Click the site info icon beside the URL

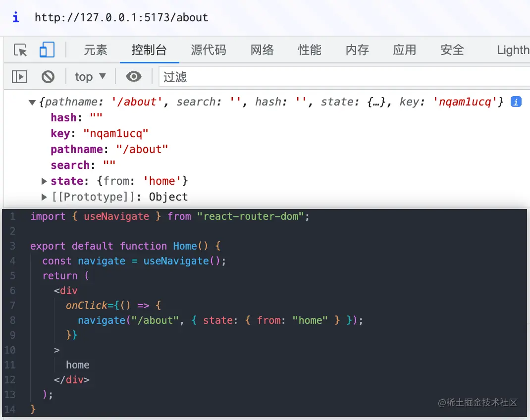click(x=15, y=17)
